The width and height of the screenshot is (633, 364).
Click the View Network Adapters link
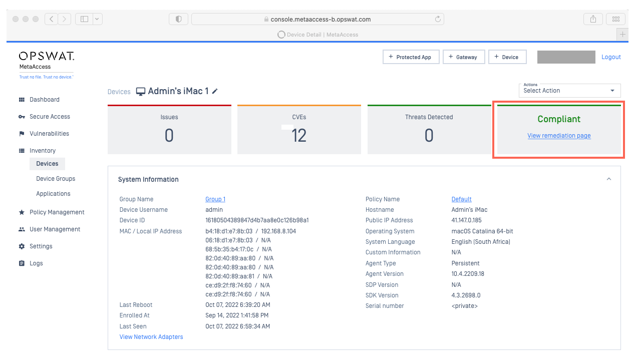[151, 337]
